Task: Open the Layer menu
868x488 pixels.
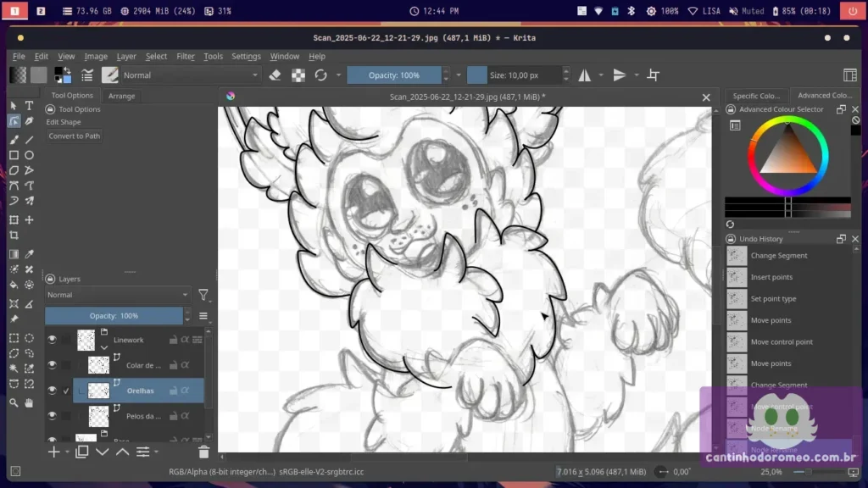Action: tap(126, 57)
